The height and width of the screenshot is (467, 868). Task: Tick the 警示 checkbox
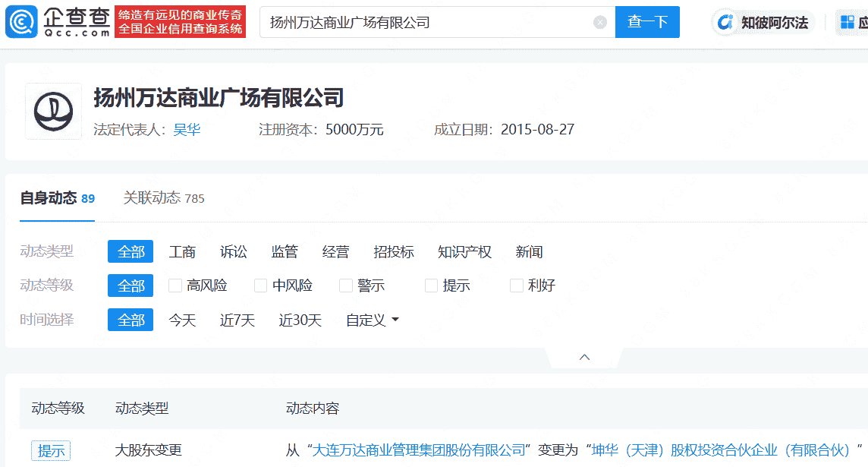coord(346,286)
